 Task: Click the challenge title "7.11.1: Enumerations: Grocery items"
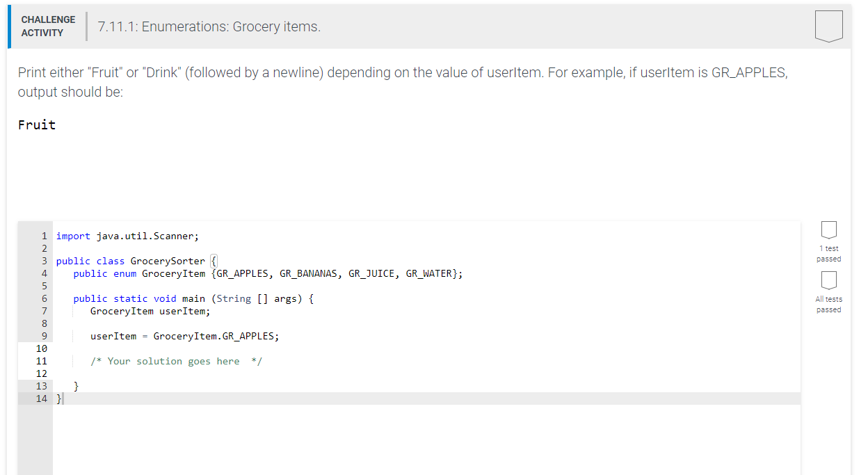click(207, 26)
